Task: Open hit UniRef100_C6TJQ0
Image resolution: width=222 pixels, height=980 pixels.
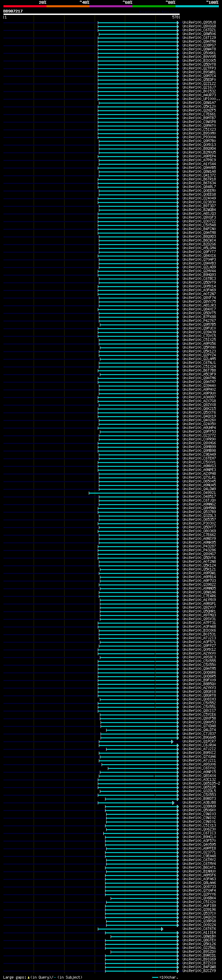Action: click(x=199, y=500)
